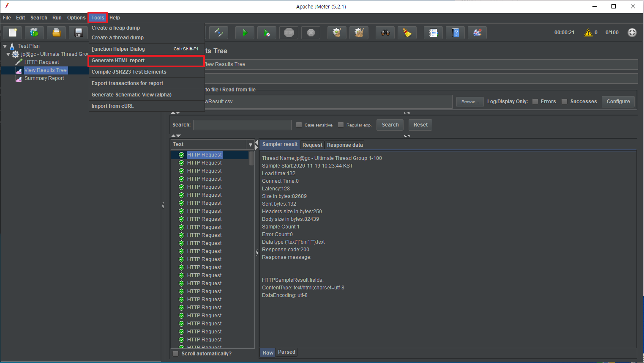Open the Text renderer dropdown
The width and height of the screenshot is (644, 363).
pos(250,145)
